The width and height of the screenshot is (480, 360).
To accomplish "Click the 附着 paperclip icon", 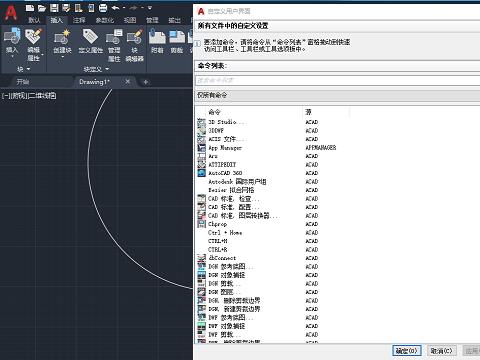I will tap(157, 37).
